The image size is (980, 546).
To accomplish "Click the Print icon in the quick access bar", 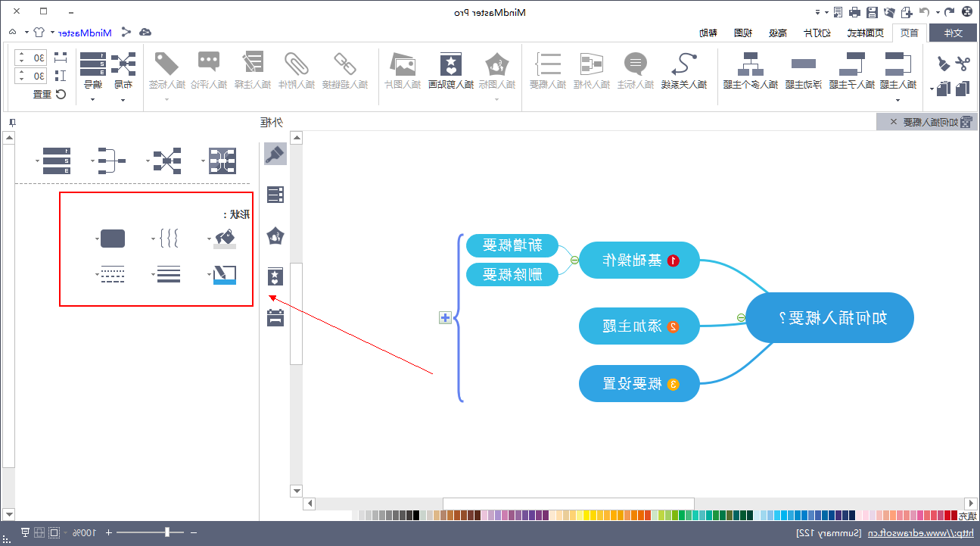I will click(x=854, y=11).
